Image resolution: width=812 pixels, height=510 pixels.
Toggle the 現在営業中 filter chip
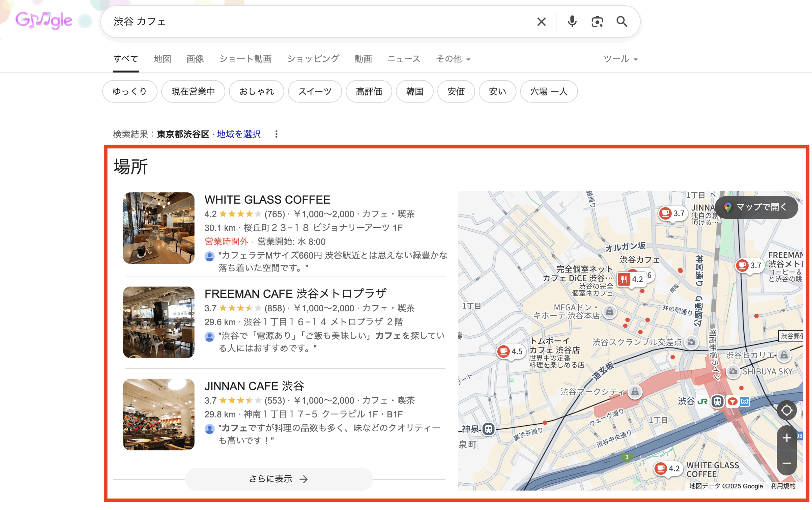193,91
